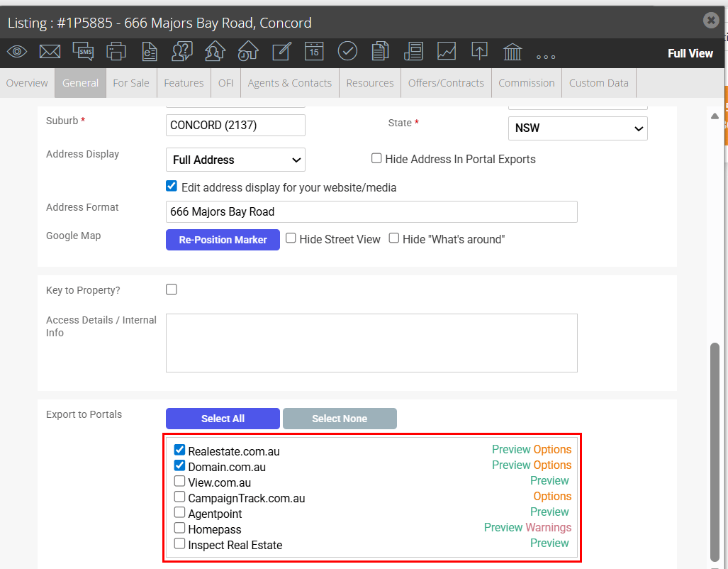
Task: Open the three-dots more actions menu
Action: pos(546,57)
